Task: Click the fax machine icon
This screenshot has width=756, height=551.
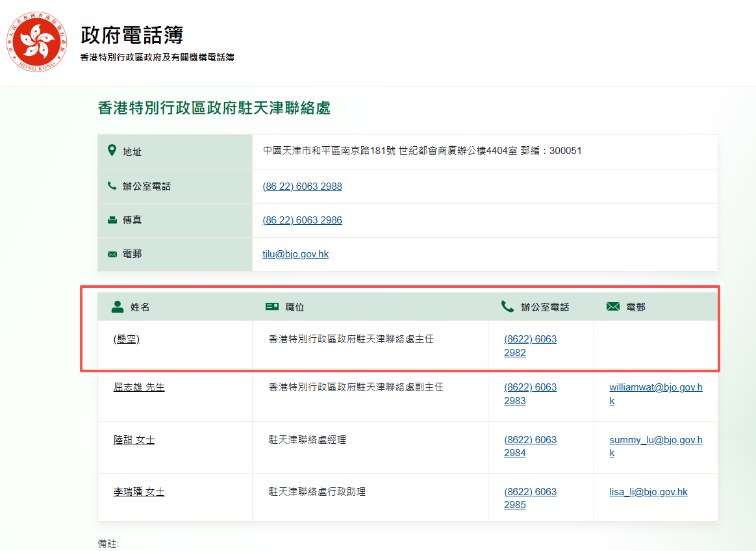Action: [112, 220]
